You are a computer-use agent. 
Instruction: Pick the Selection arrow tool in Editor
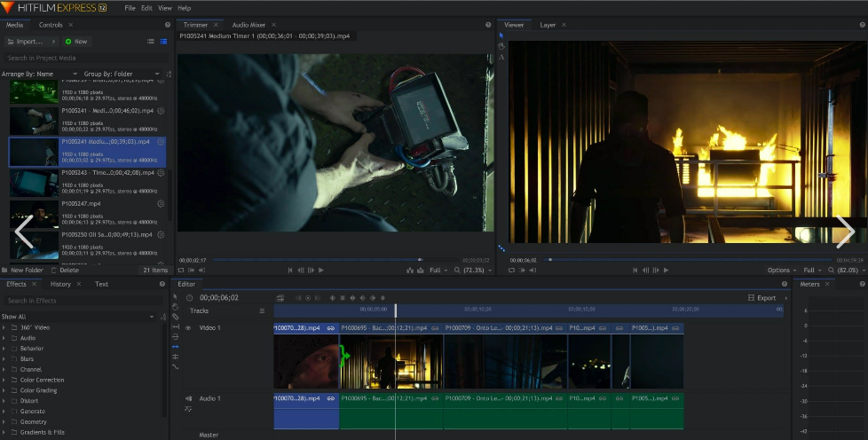(176, 296)
